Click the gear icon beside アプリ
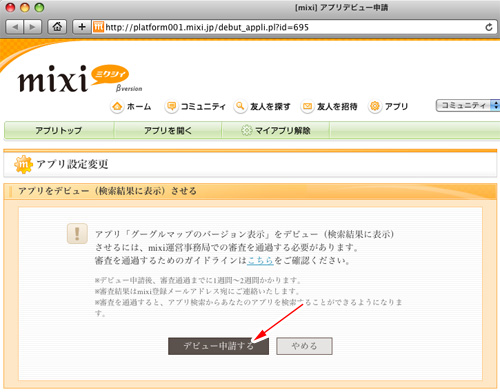Screen dimensions: 500x392 pyautogui.click(x=375, y=107)
